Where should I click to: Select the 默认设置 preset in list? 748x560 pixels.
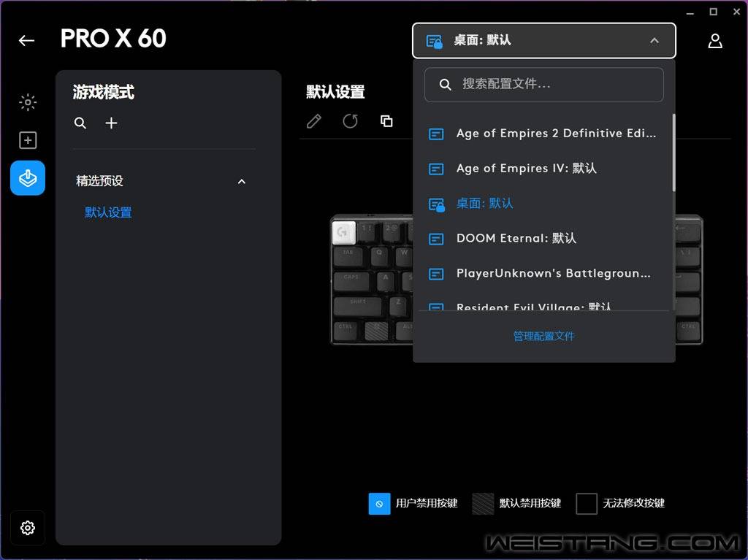coord(108,212)
